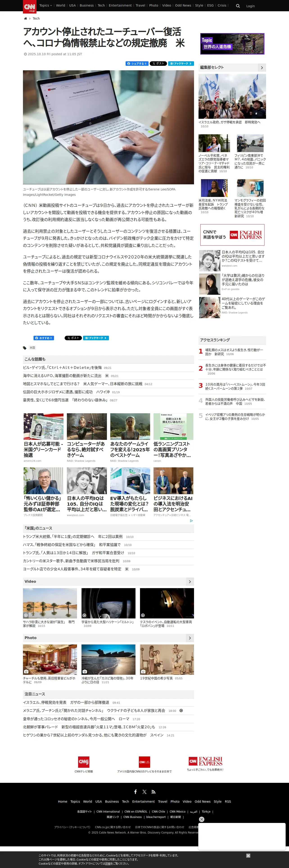Expand the Topics dropdown menu
This screenshot has height=868, width=289.
point(45,5)
